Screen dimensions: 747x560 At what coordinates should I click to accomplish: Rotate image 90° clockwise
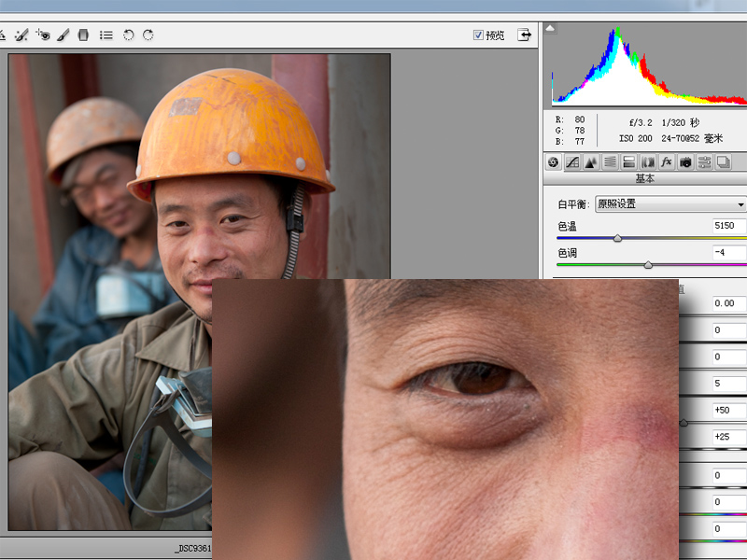click(x=148, y=35)
